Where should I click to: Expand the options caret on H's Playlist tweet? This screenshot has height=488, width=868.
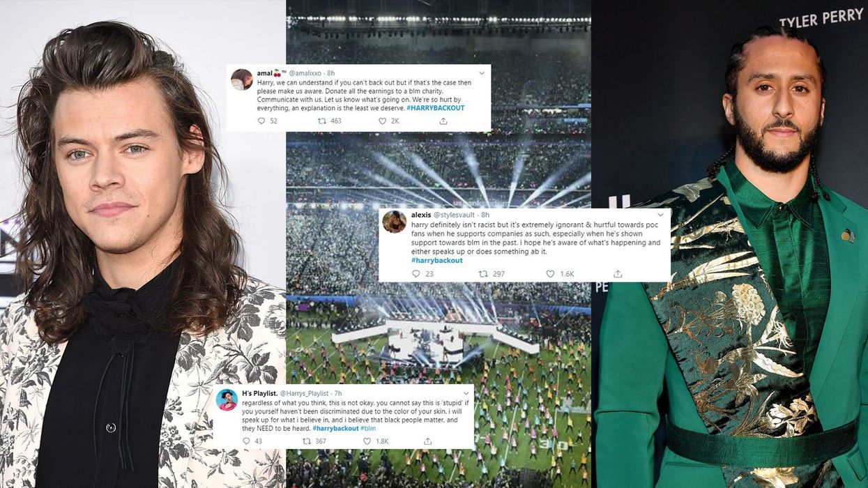point(466,393)
